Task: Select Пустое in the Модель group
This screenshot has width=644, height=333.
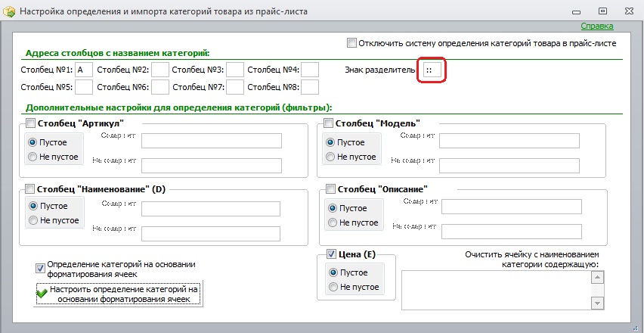Action: pyautogui.click(x=330, y=142)
